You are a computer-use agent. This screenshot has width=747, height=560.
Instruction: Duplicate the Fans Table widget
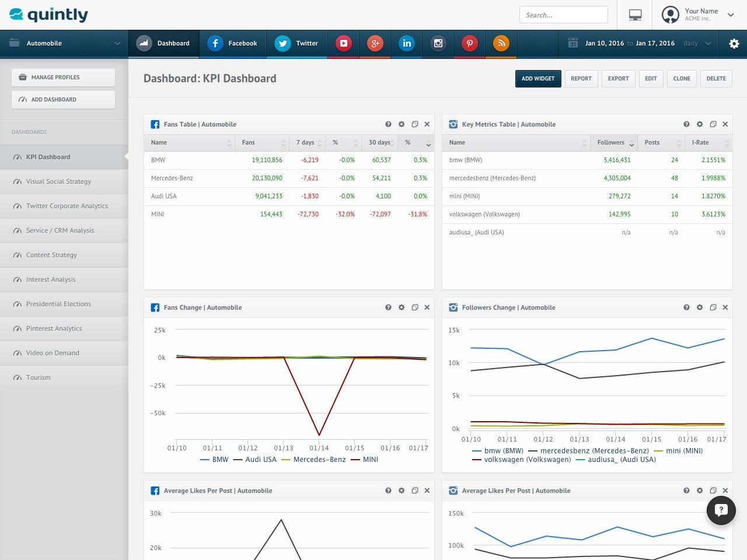[415, 124]
